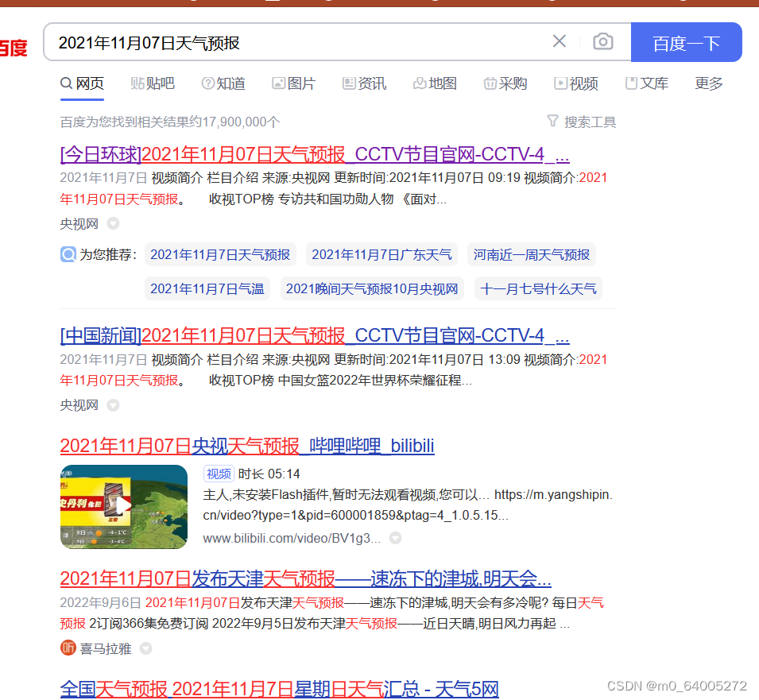Click the 喜马拉雅 source name

tap(106, 648)
